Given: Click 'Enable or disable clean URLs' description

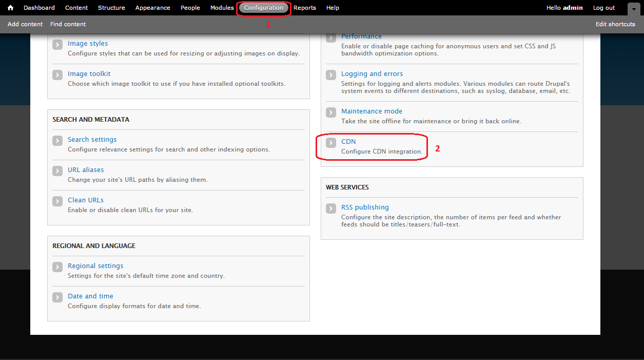Looking at the screenshot, I should (x=130, y=210).
